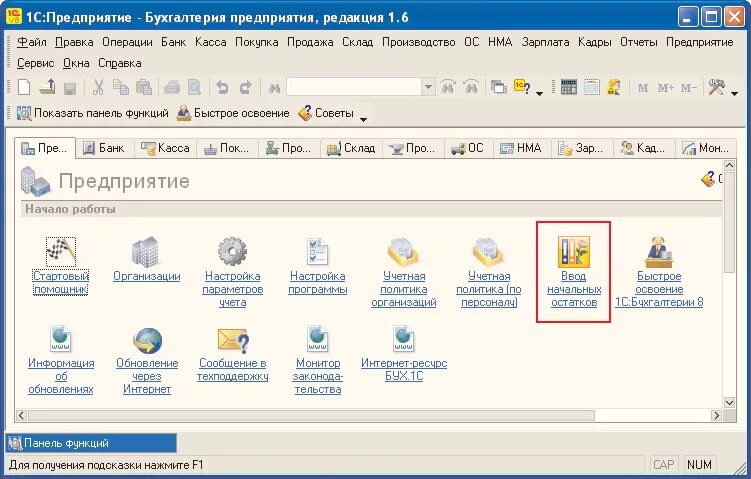Click the Undo arrow icon
The height and width of the screenshot is (479, 751).
(222, 87)
